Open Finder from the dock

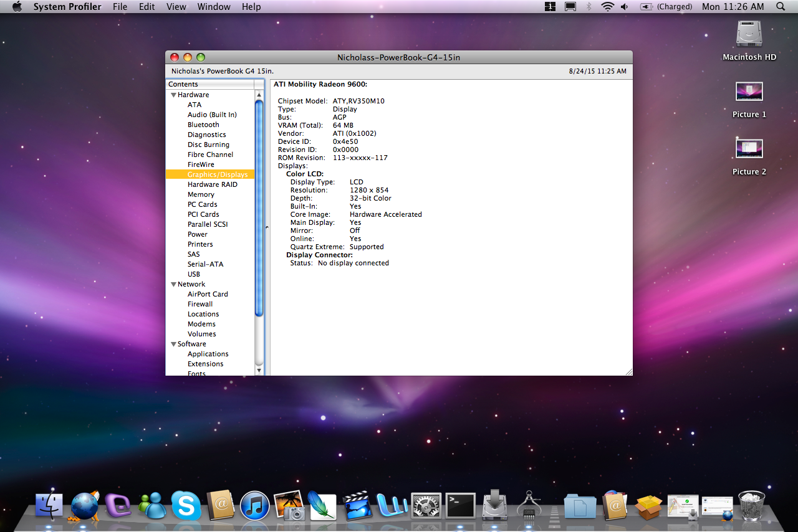pyautogui.click(x=49, y=506)
